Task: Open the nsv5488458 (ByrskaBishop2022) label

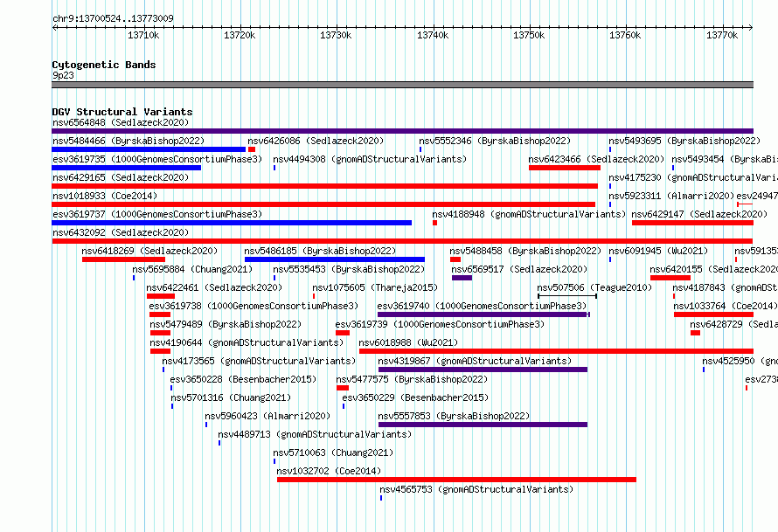Action: 525,251
